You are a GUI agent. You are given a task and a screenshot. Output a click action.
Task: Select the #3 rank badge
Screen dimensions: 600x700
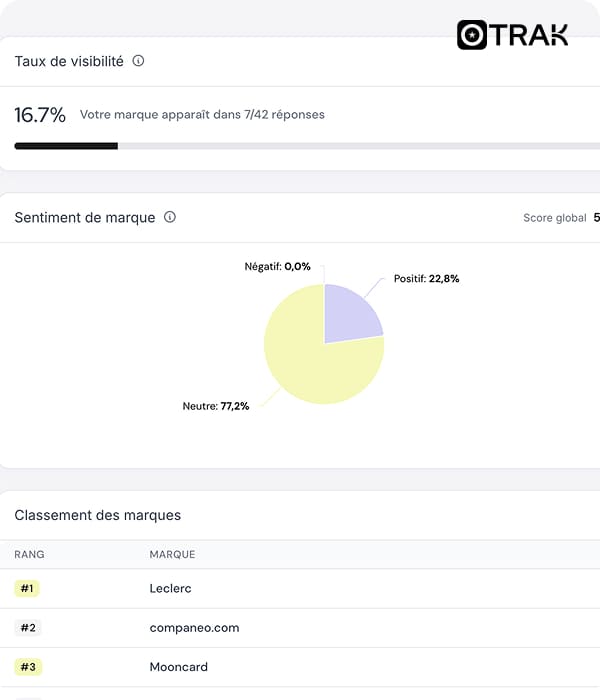click(28, 667)
